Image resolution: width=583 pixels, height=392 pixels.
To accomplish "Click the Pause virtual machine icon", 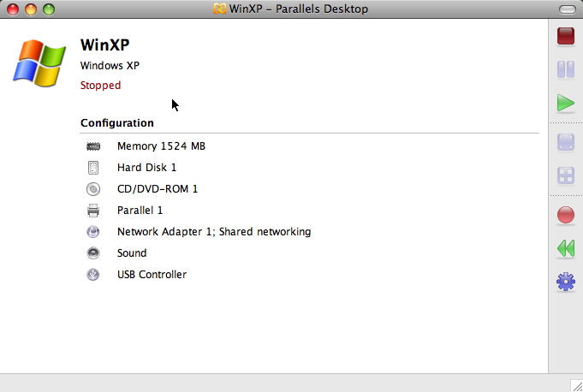I will point(566,69).
